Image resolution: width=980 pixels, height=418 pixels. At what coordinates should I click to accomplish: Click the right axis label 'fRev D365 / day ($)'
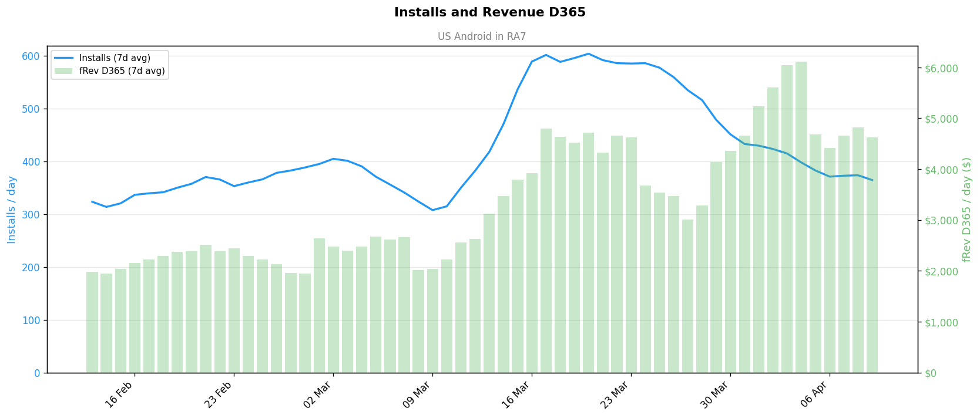966,210
